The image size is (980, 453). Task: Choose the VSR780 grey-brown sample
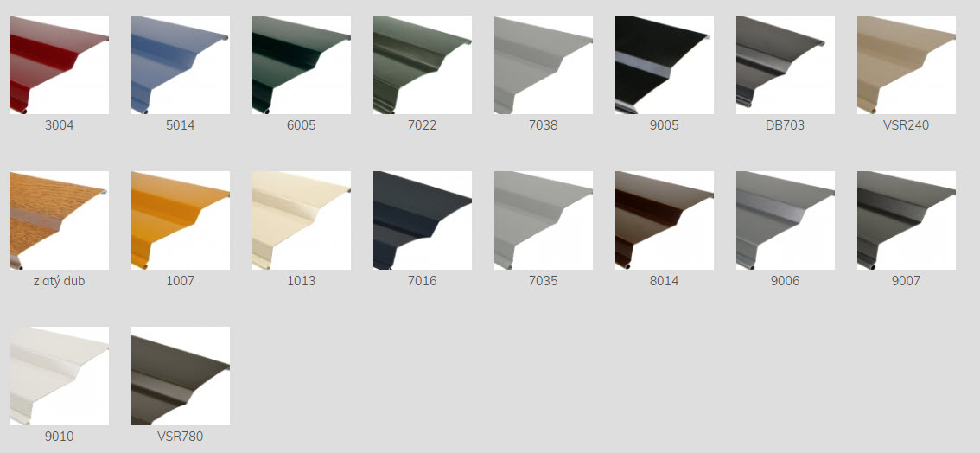(x=181, y=376)
